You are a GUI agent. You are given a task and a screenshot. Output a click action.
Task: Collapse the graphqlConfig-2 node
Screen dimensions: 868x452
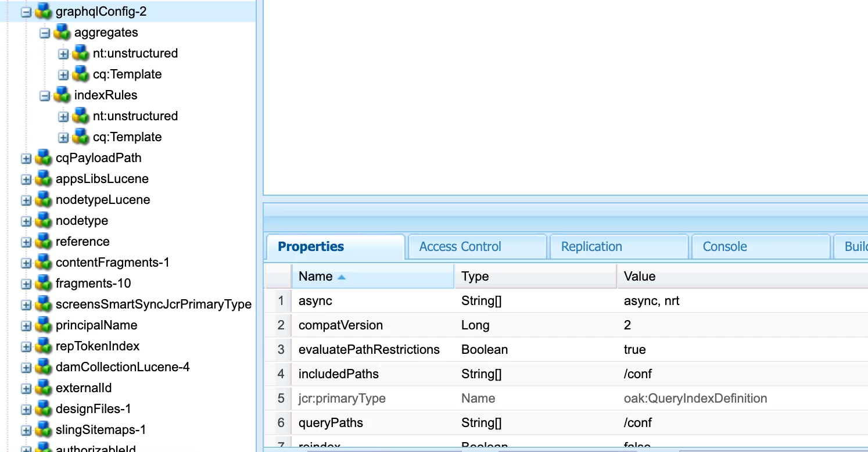[x=26, y=12]
